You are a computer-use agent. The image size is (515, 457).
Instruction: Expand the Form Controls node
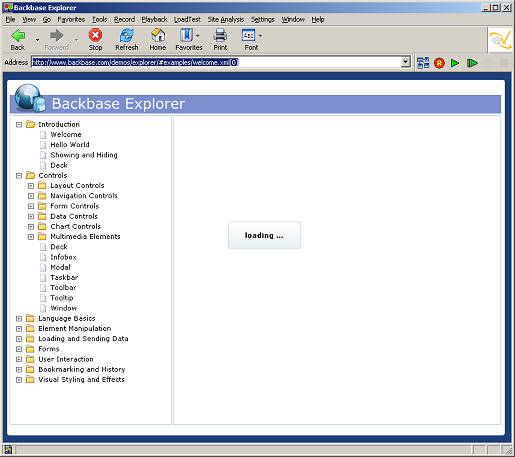[31, 206]
